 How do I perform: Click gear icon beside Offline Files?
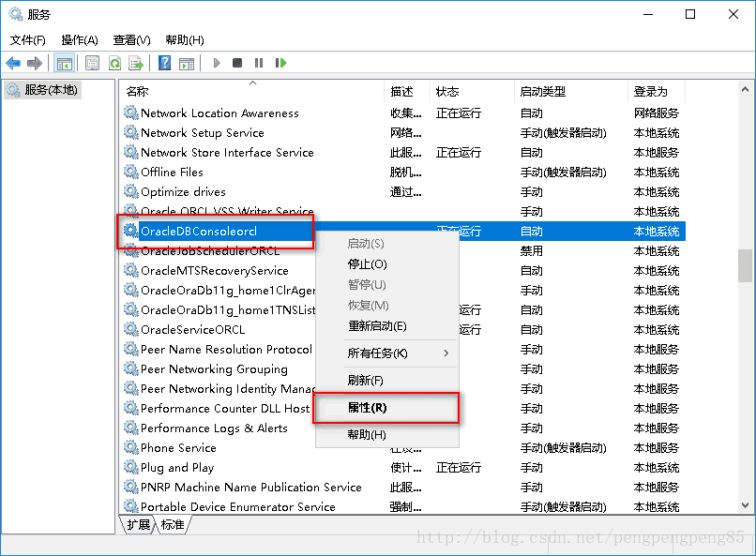131,172
